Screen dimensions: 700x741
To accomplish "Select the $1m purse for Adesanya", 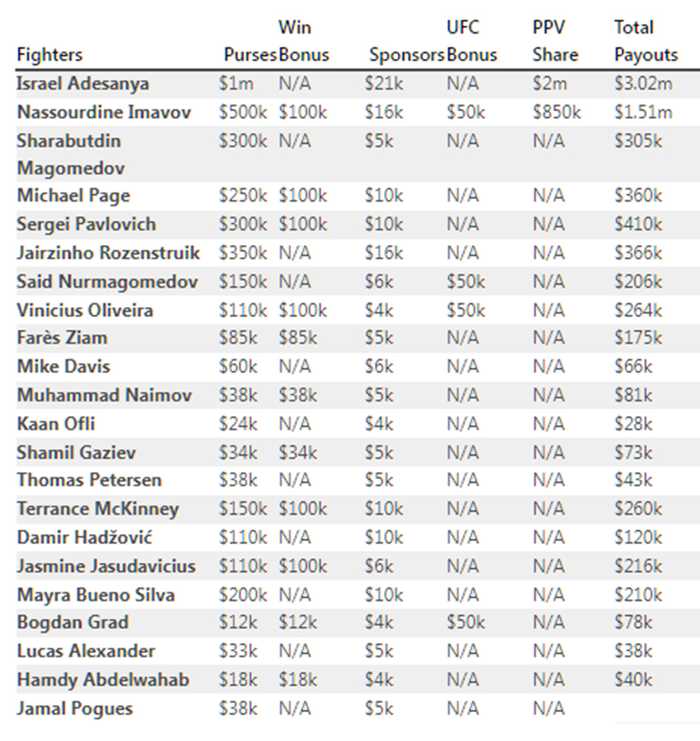I will [x=236, y=84].
